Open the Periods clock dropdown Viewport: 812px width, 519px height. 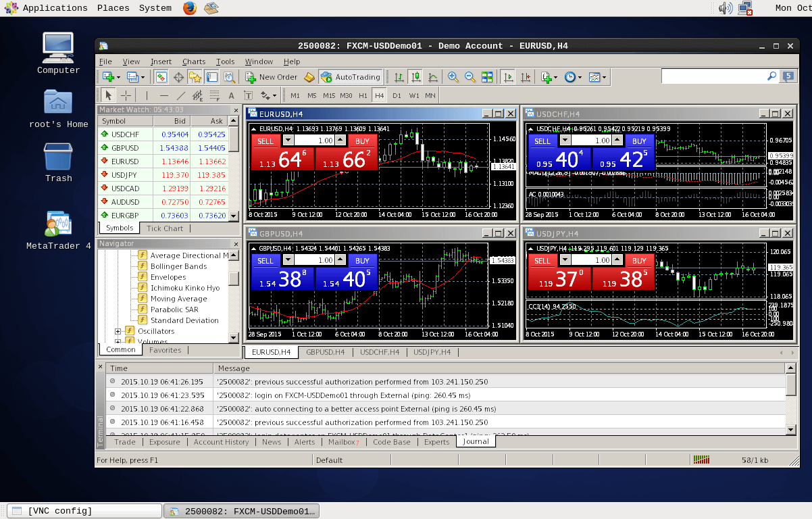(573, 77)
